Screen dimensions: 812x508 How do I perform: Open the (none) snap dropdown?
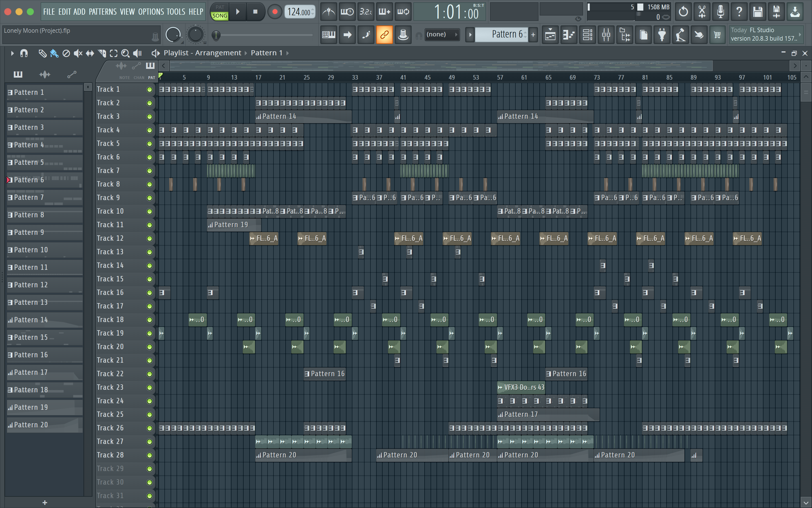(442, 35)
